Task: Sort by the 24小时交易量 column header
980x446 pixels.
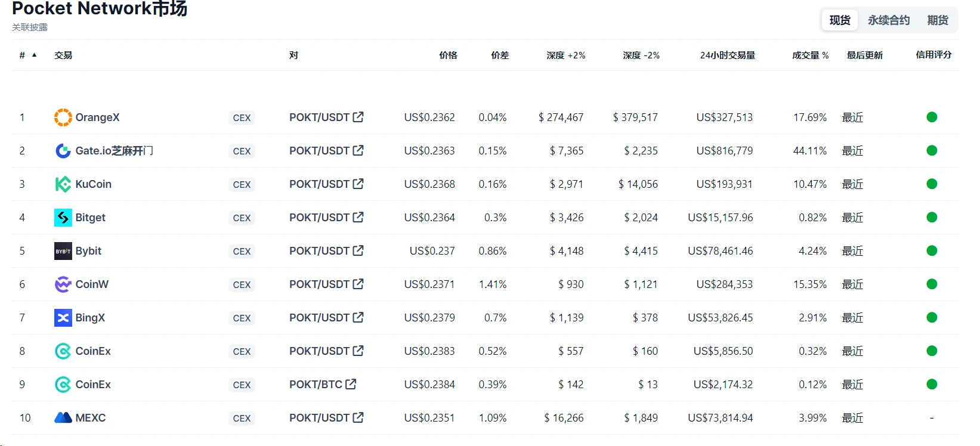Action: (727, 55)
